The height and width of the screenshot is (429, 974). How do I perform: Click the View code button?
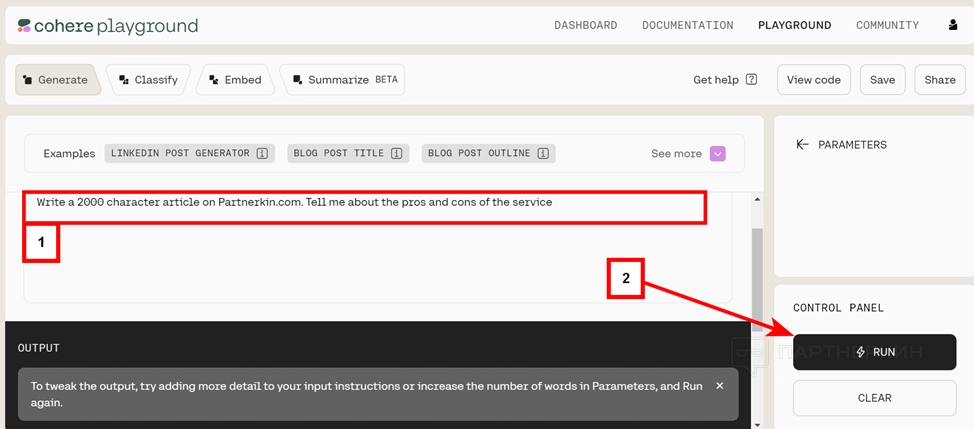[814, 79]
